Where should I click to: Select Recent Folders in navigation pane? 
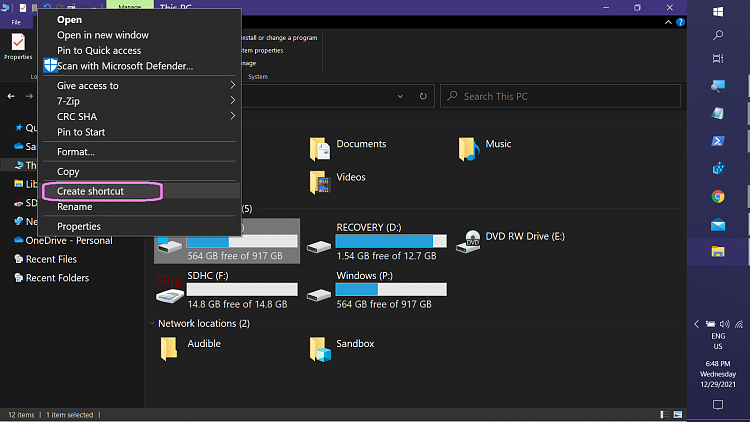[x=57, y=278]
